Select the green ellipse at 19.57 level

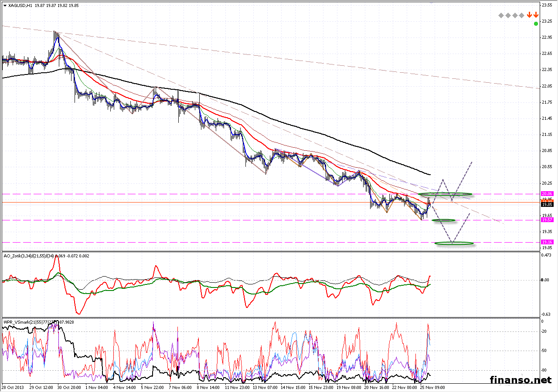[x=444, y=220]
